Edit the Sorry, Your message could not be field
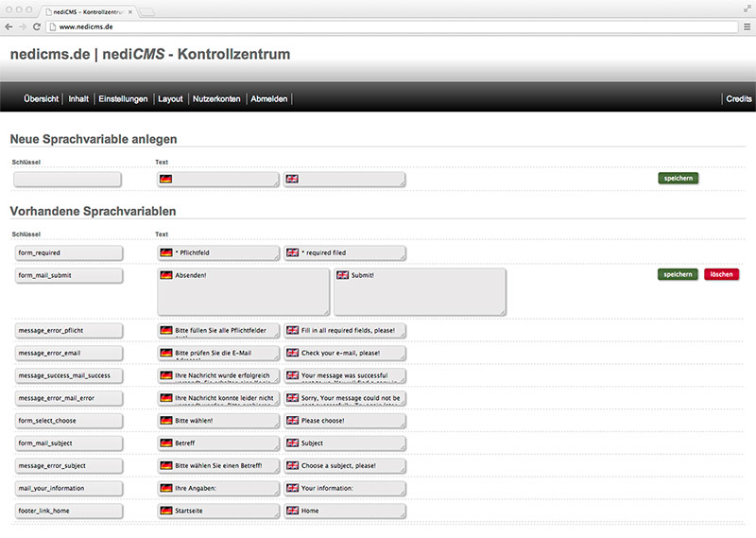Screen dimensions: 756x538 [x=345, y=398]
